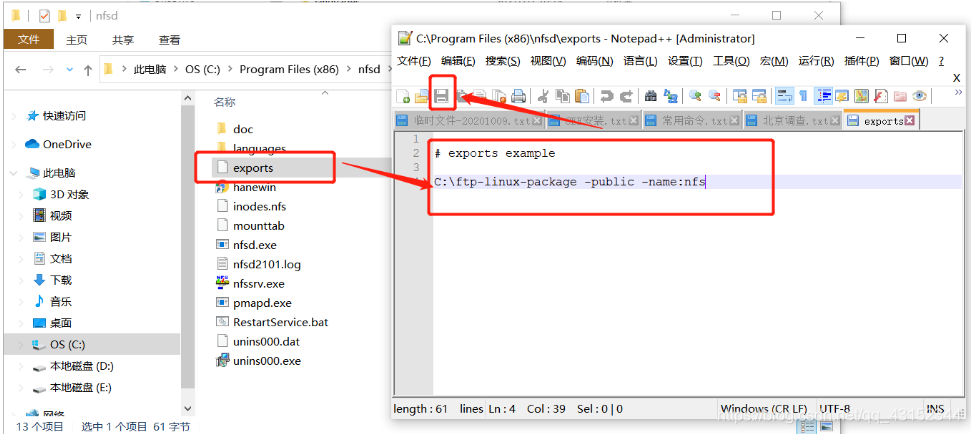Toggle synchronize horizontal scrolling icon

point(759,96)
